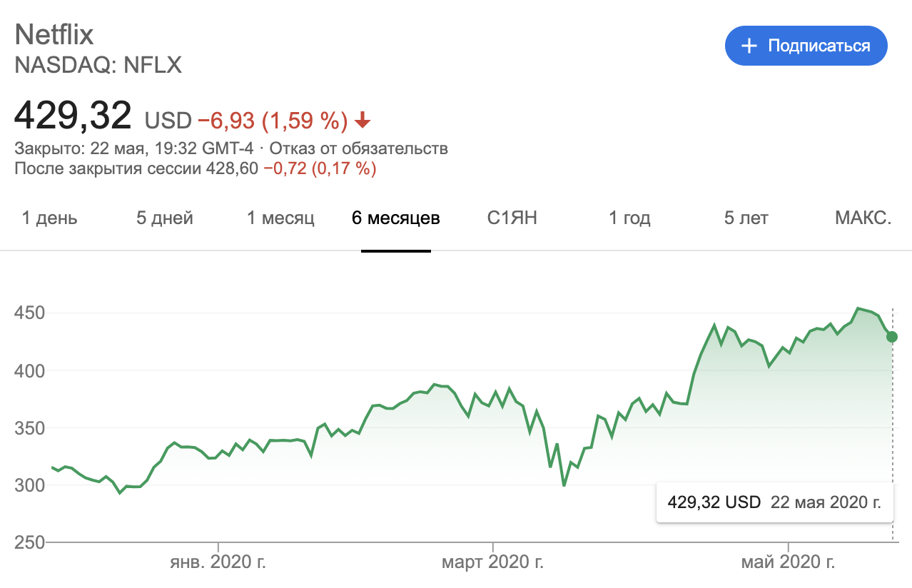This screenshot has width=912, height=588.
Task: Click the янв. 2020 г. axis label
Action: pyautogui.click(x=218, y=562)
